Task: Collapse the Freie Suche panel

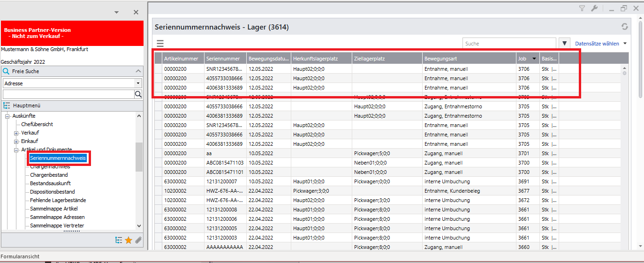Action: [x=138, y=71]
